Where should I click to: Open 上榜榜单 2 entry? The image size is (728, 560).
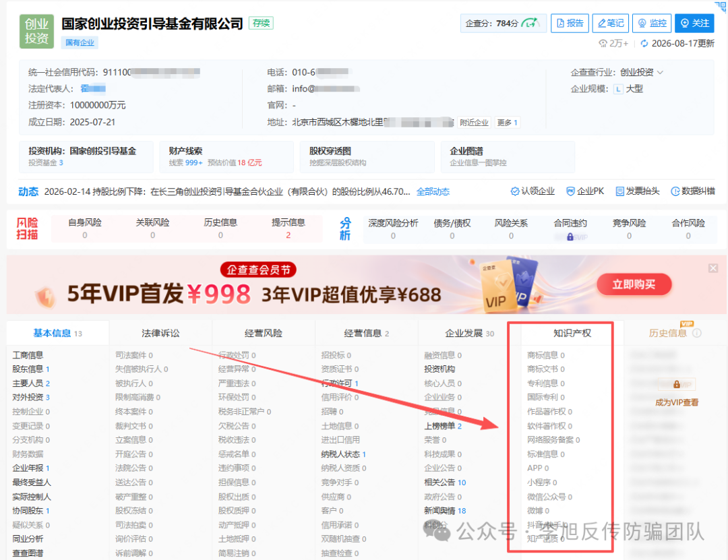pos(443,426)
